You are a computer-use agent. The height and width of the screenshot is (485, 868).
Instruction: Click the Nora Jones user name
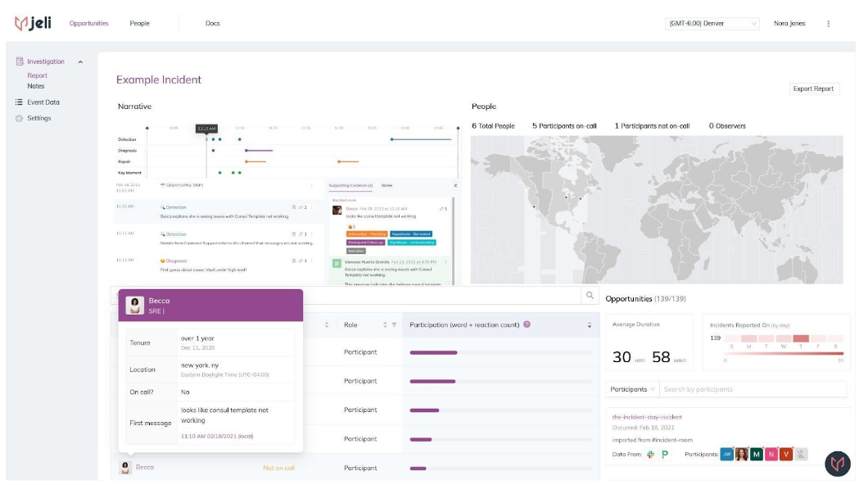point(789,23)
